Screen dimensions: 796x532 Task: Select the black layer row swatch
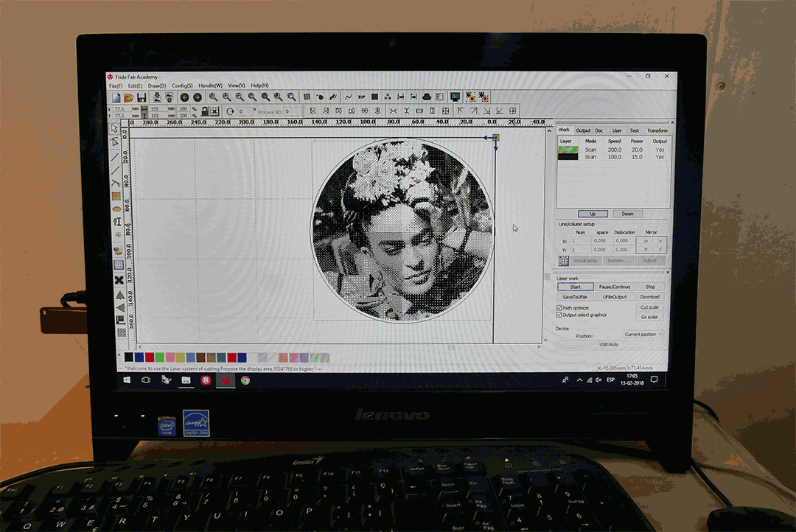click(568, 157)
